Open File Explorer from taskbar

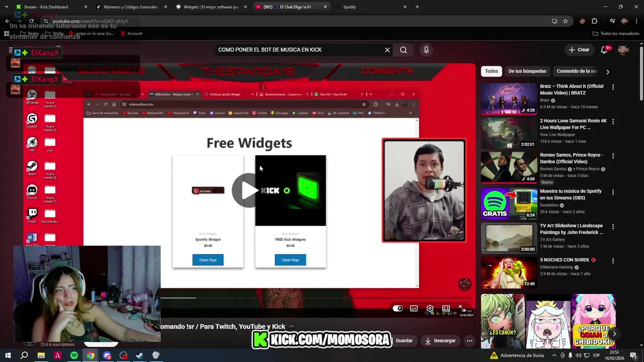(x=41, y=355)
